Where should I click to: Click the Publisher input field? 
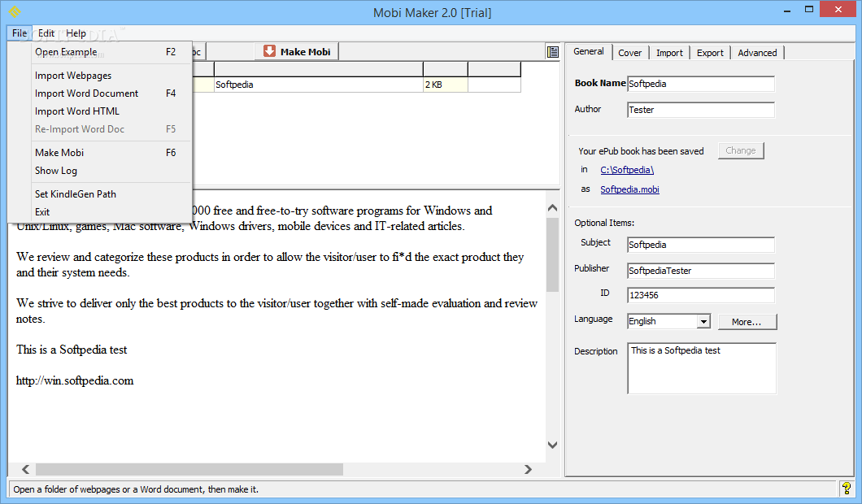701,271
